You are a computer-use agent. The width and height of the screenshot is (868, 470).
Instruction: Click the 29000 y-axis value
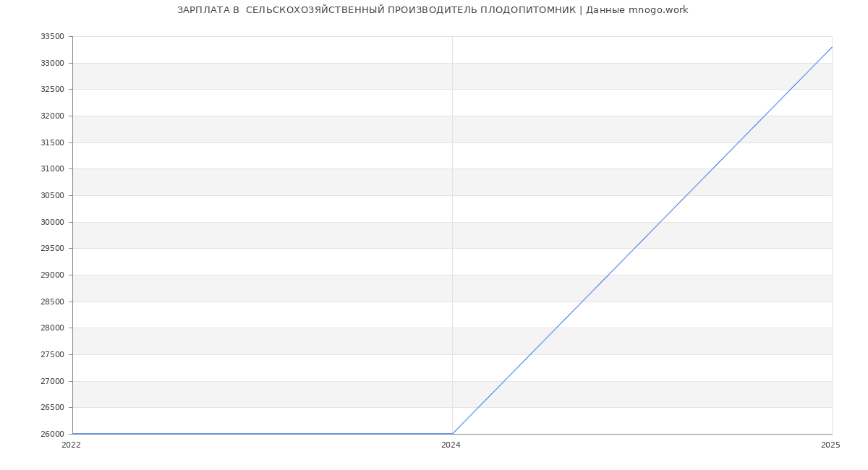click(52, 275)
